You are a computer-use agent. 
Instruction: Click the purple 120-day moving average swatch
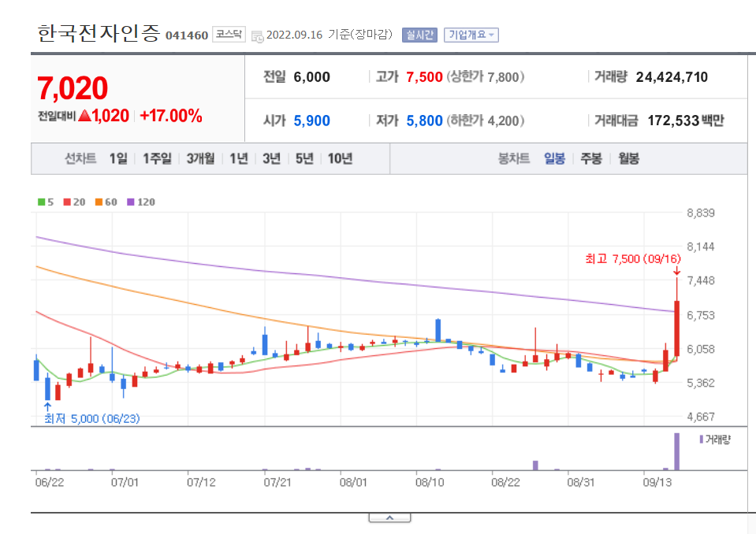[131, 202]
